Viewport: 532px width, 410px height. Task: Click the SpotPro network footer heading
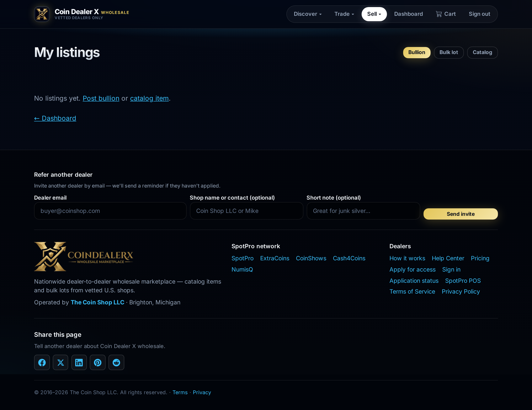click(256, 246)
